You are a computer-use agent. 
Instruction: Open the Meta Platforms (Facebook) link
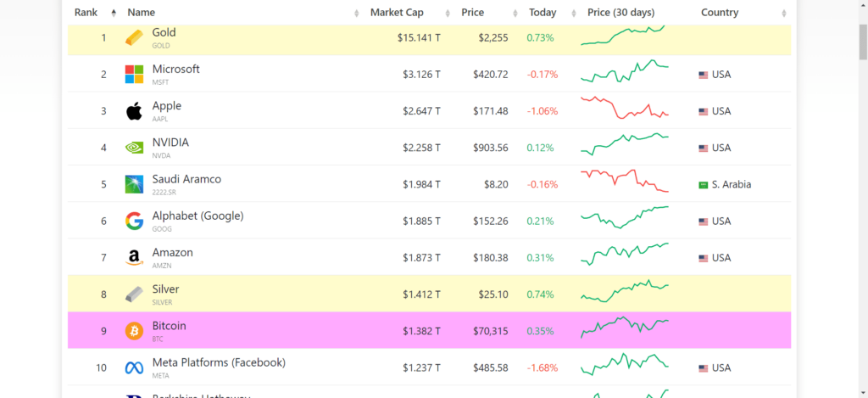(x=219, y=362)
